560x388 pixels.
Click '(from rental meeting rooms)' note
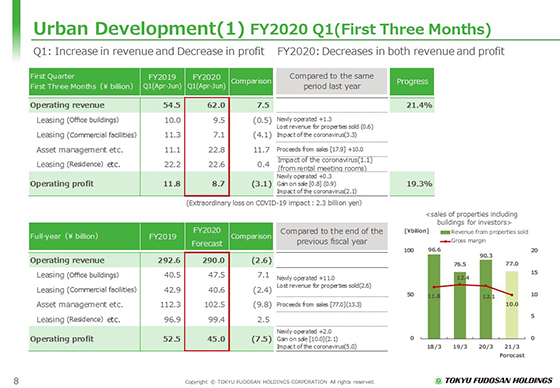pyautogui.click(x=322, y=168)
